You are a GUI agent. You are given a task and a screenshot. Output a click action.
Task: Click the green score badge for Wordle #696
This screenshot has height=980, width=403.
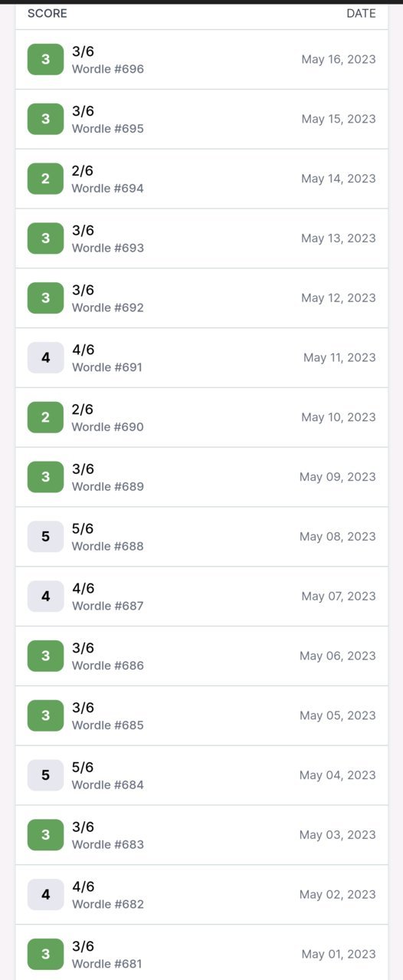[45, 59]
